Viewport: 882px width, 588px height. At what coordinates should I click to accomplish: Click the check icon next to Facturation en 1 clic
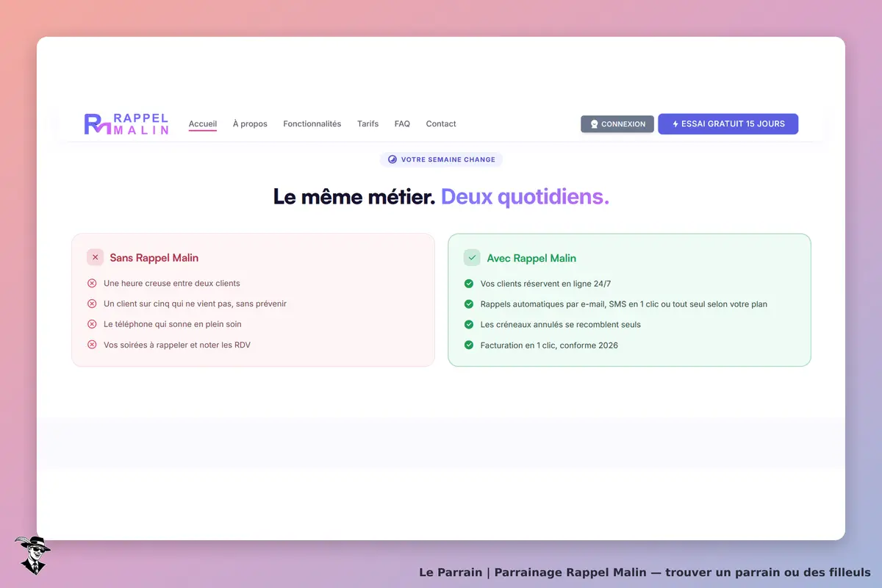coord(469,345)
